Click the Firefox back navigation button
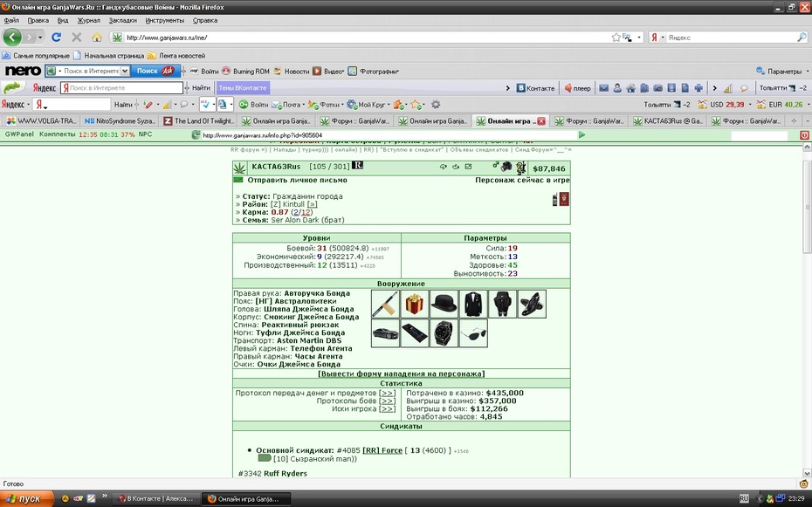812x507 pixels. [x=12, y=38]
